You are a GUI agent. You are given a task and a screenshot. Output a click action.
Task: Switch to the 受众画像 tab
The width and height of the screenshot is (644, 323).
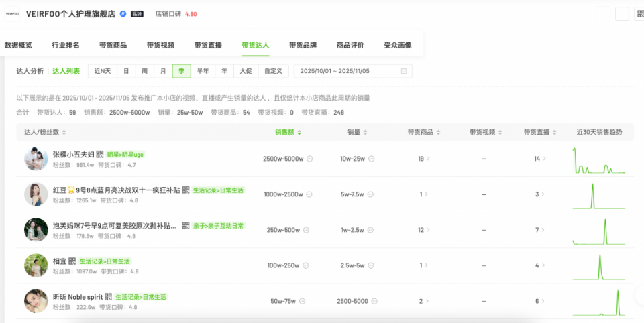click(x=398, y=45)
